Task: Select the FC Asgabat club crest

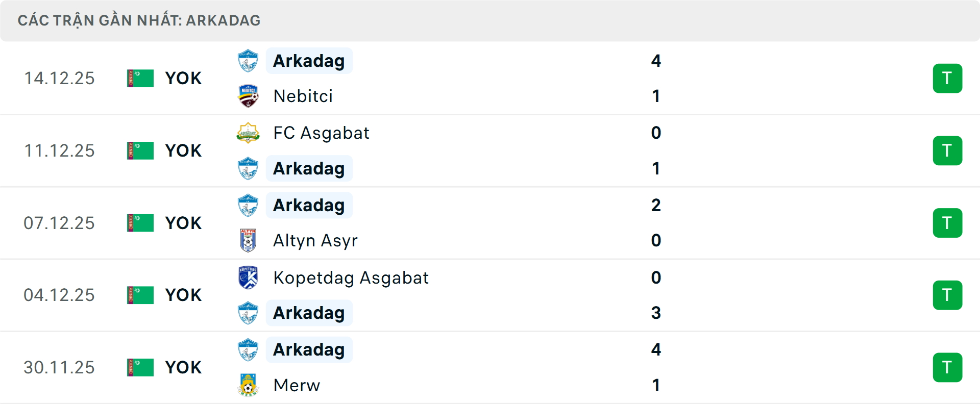Action: (x=248, y=133)
